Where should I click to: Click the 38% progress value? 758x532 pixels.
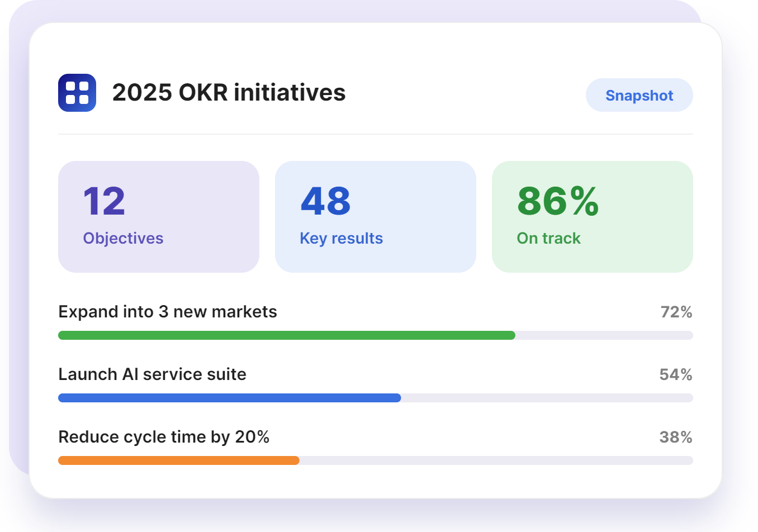(676, 437)
